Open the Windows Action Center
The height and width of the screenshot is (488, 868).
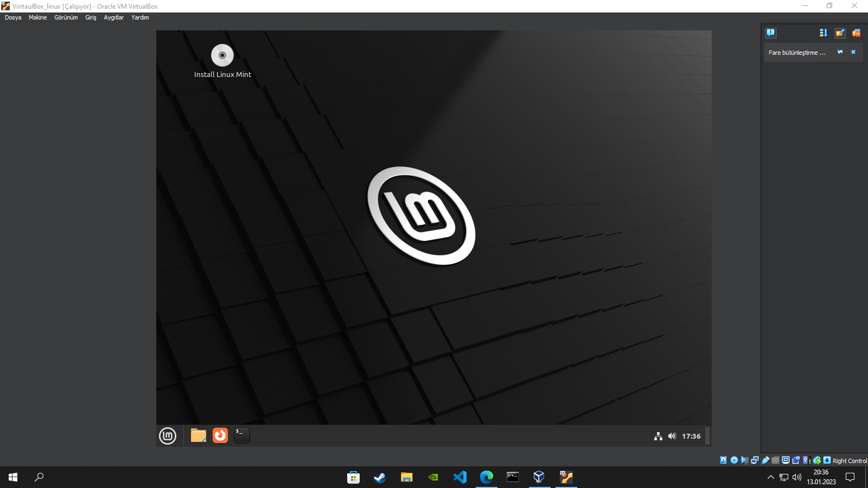(x=850, y=477)
